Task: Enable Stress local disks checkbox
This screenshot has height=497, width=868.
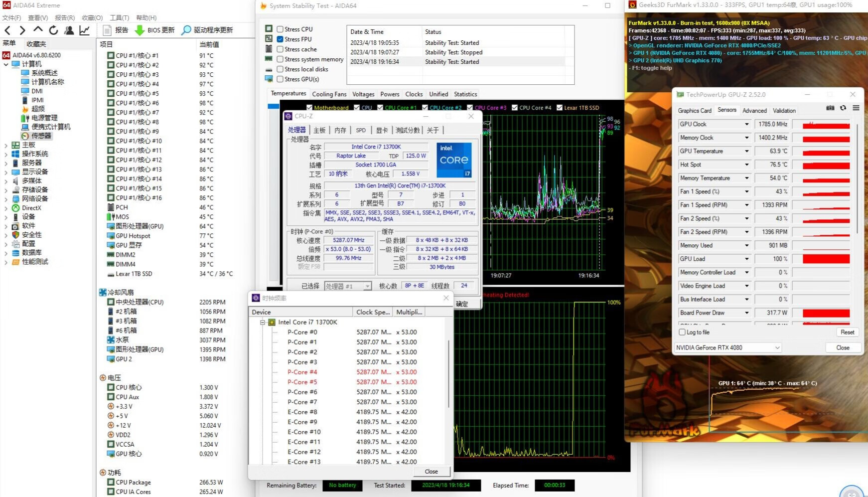Action: [x=280, y=69]
